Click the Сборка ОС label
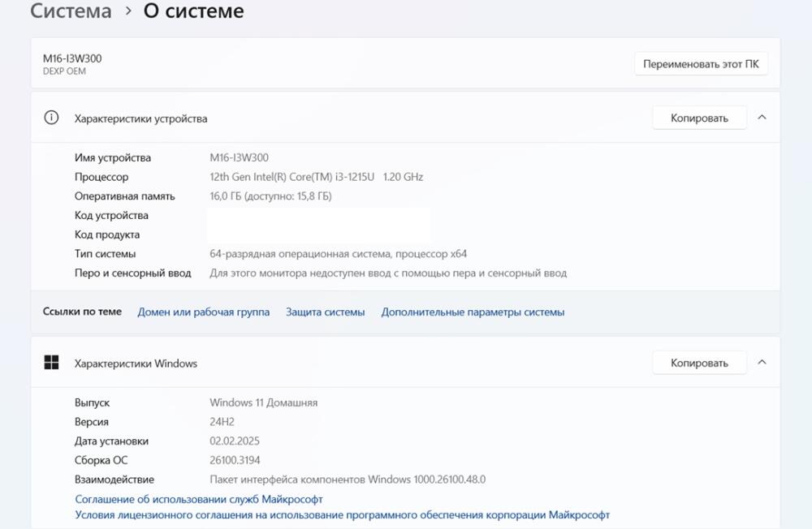Screen dimensions: 812x529 point(101,460)
